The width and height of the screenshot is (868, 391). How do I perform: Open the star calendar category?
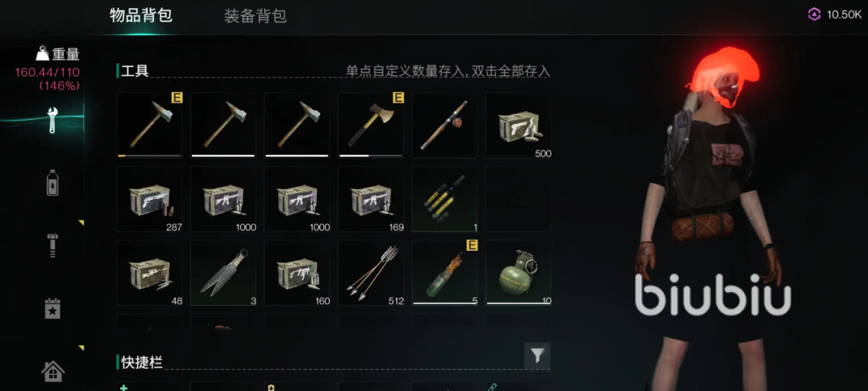tap(52, 308)
